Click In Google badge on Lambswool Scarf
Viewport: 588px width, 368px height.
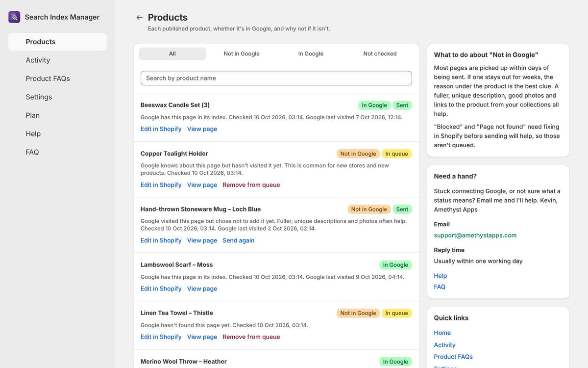point(395,265)
